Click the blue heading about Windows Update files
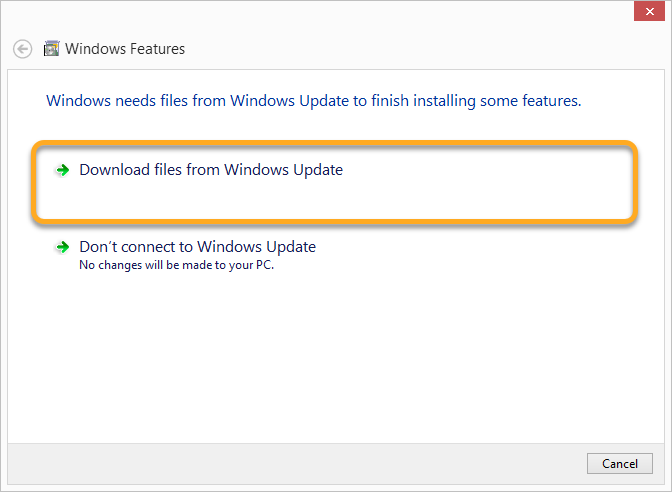Viewport: 672px width, 492px height. point(314,101)
